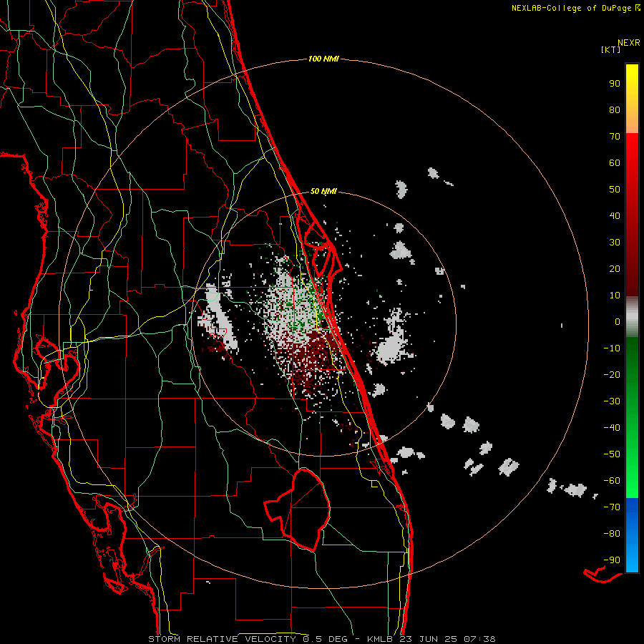
Task: Click the 23 JUN 25 07:38 timestamp
Action: [x=448, y=639]
